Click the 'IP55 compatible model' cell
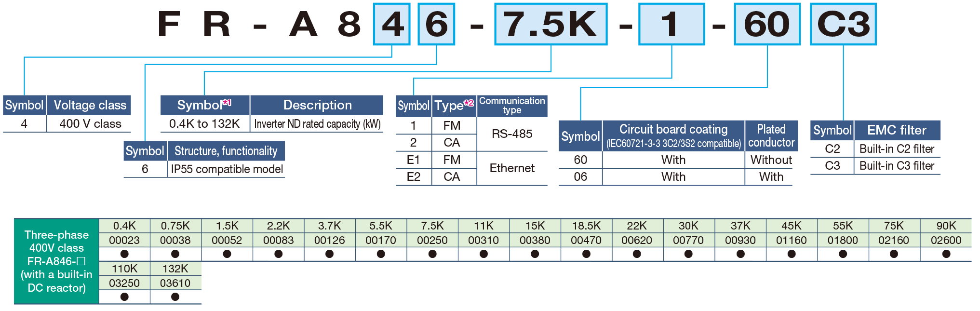The height and width of the screenshot is (311, 980). pos(227,169)
